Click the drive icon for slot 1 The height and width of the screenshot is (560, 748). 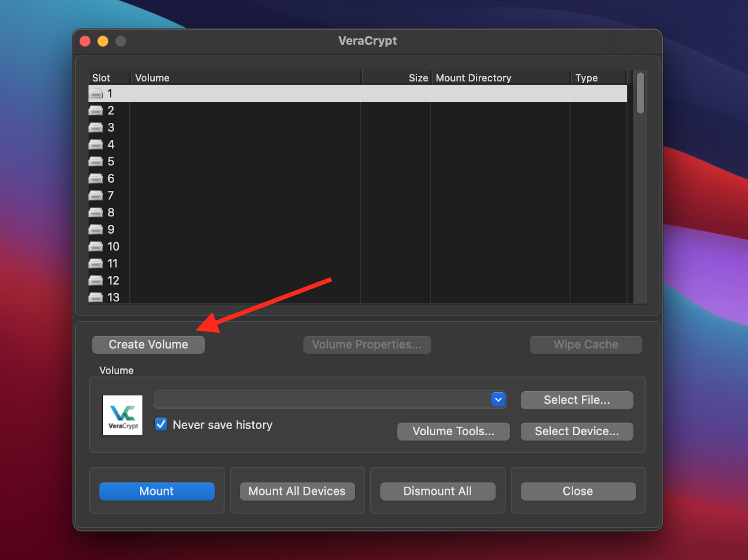tap(96, 93)
